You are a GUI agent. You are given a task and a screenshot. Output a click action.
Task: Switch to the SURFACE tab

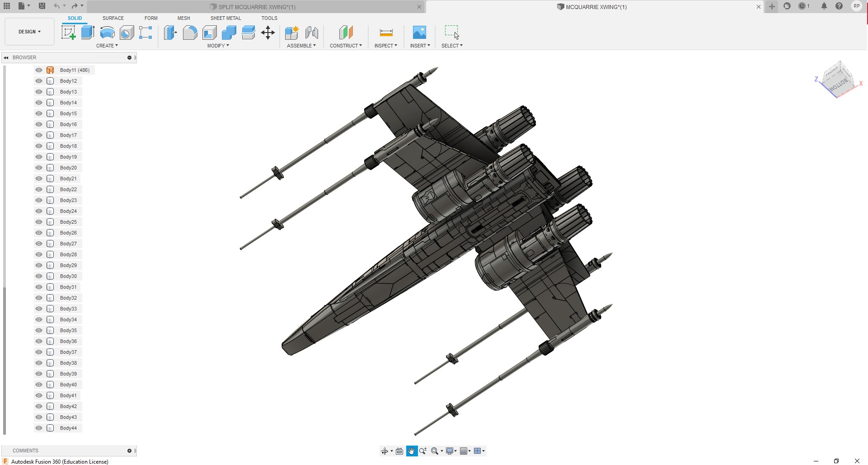[x=113, y=18]
